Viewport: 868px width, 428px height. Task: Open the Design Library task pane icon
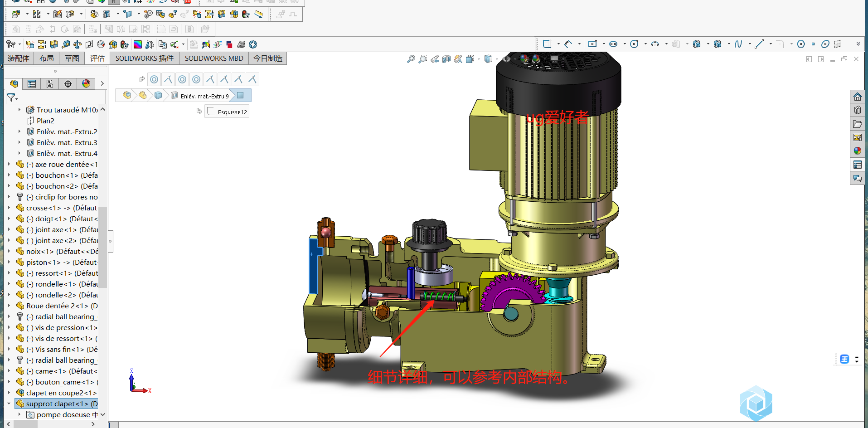857,110
